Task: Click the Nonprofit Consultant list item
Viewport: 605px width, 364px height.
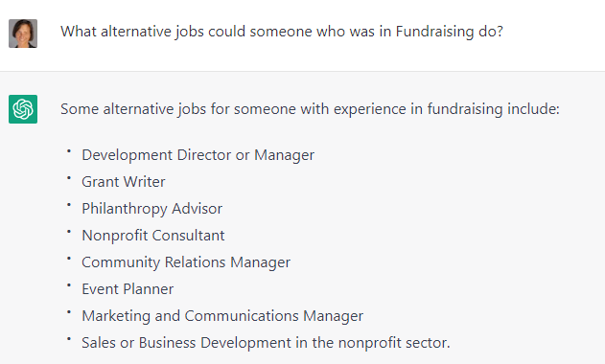Action: (x=153, y=236)
